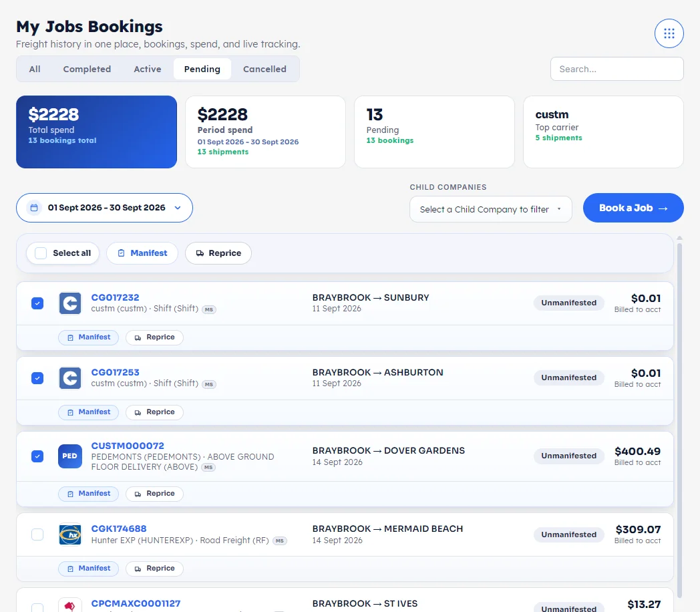Click the MS badge on CGK174688 row

tap(280, 541)
